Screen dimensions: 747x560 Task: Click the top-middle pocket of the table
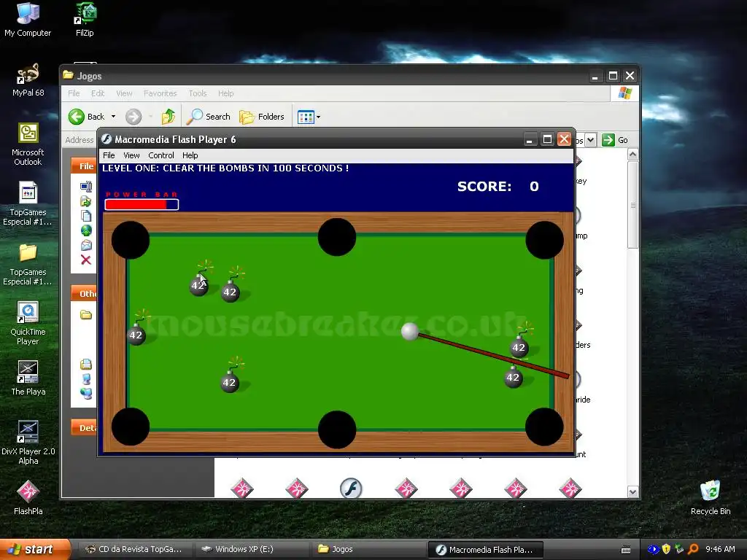pyautogui.click(x=337, y=237)
